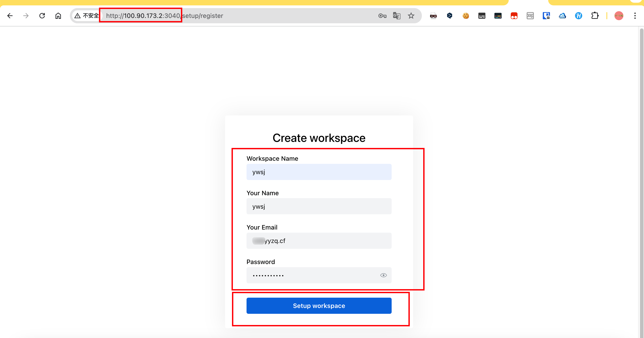Go to the browser home page
This screenshot has width=644, height=338.
pos(58,16)
